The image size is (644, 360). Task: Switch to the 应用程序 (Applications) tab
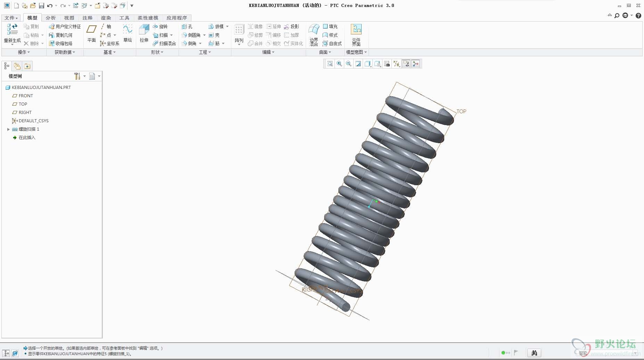[177, 18]
